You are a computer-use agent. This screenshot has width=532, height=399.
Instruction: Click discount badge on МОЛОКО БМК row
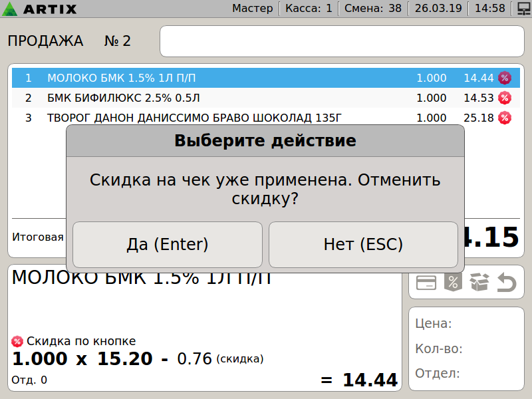(x=505, y=78)
